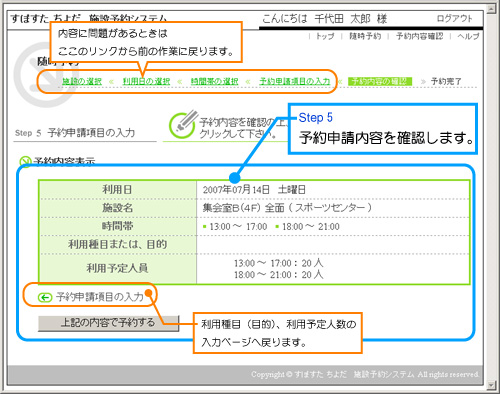Open the トップ menu item

325,36
